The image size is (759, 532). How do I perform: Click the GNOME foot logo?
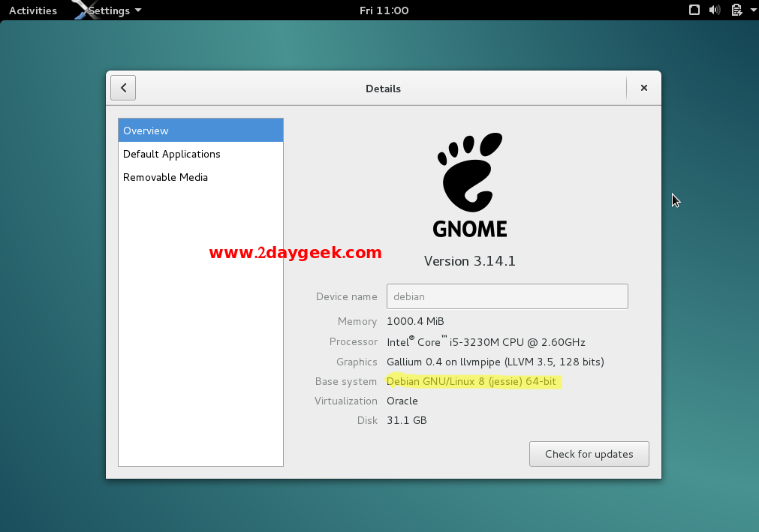tap(470, 172)
